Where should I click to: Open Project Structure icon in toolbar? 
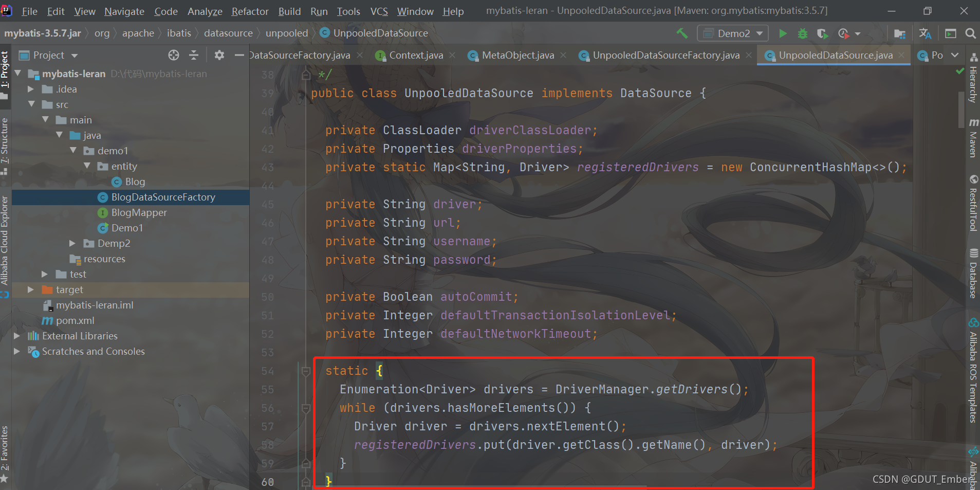(x=899, y=33)
